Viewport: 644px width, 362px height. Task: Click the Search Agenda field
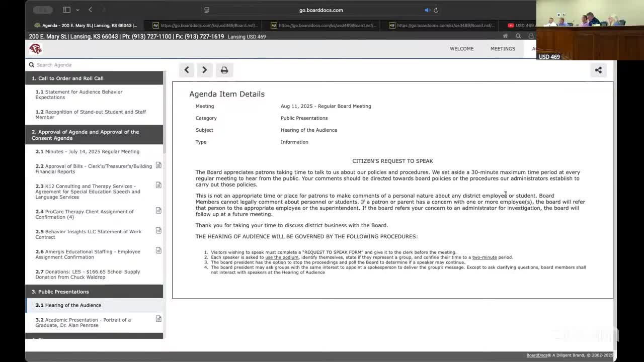coord(96,65)
